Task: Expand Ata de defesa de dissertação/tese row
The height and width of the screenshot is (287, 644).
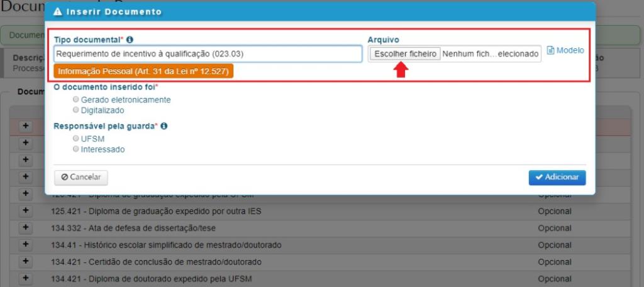Action: [26, 227]
